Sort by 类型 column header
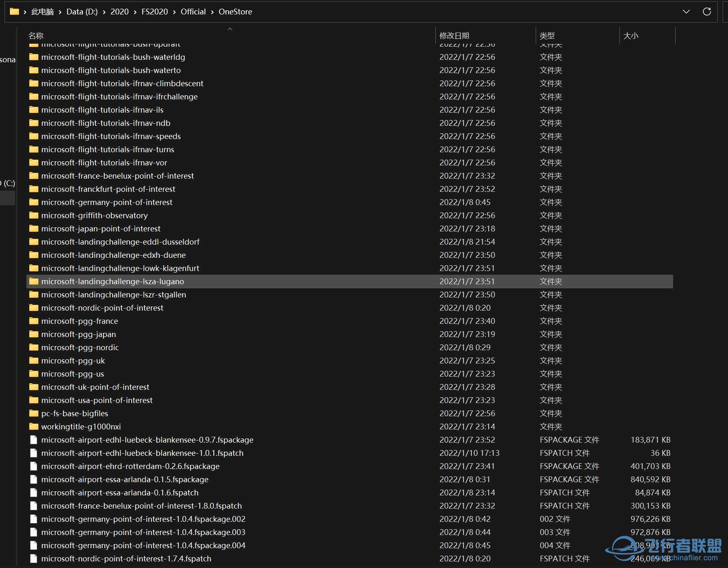 (x=547, y=35)
